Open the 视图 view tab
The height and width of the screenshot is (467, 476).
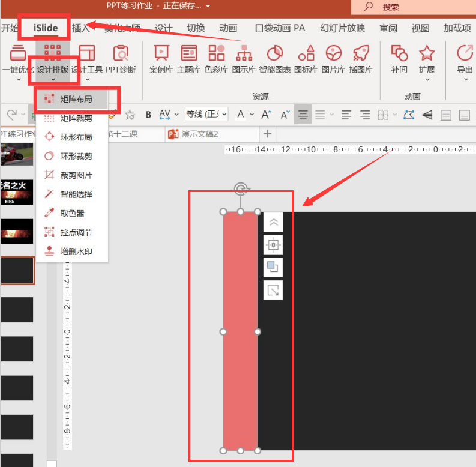click(420, 28)
